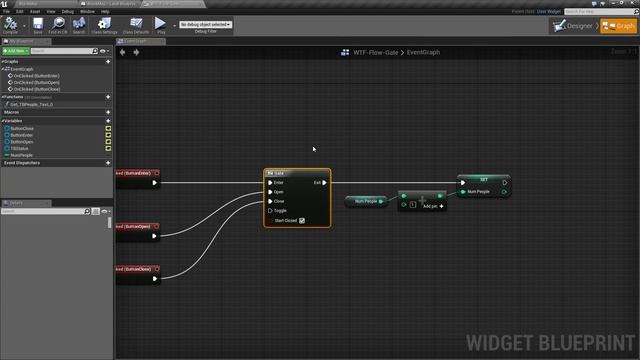Viewport: 640px width, 360px height.
Task: Click Add pin on the addition node
Action: pos(433,207)
